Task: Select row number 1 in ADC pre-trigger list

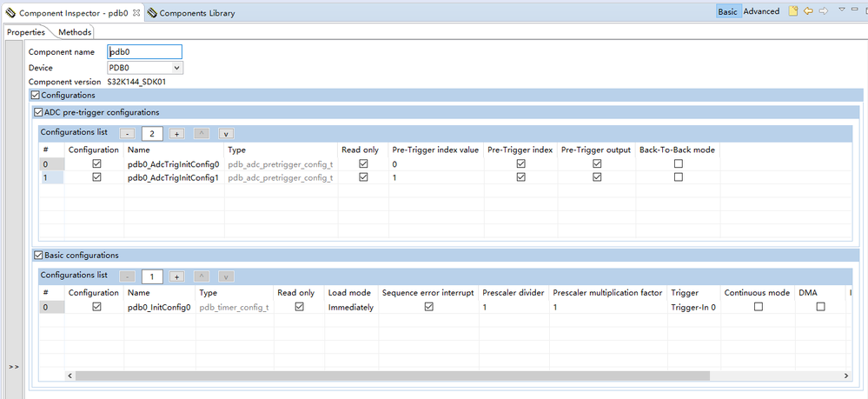Action: (52, 177)
